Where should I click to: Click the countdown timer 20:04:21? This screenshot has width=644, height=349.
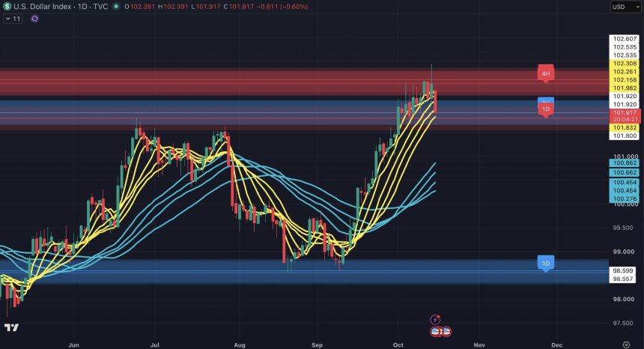(x=625, y=120)
